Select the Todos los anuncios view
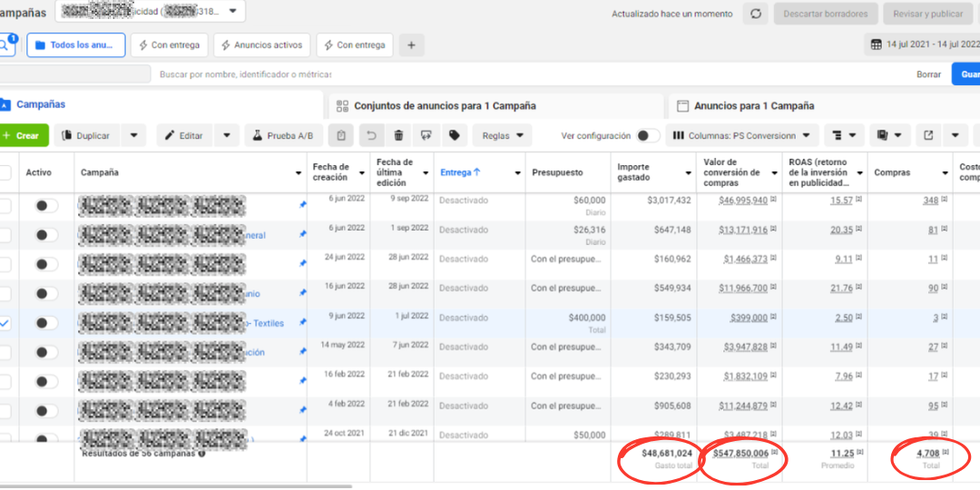This screenshot has height=490, width=980. (x=75, y=45)
